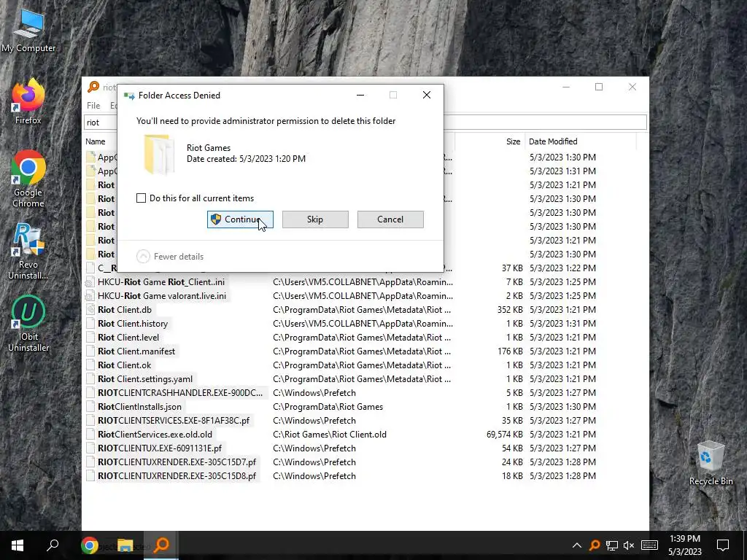
Task: Minimize the Everything search window
Action: (x=566, y=87)
